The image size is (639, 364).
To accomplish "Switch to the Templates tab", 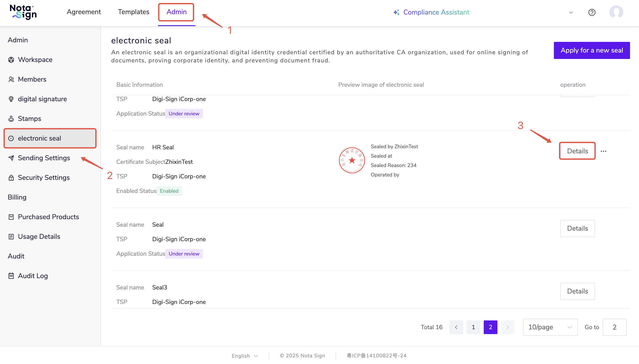I will pos(133,12).
